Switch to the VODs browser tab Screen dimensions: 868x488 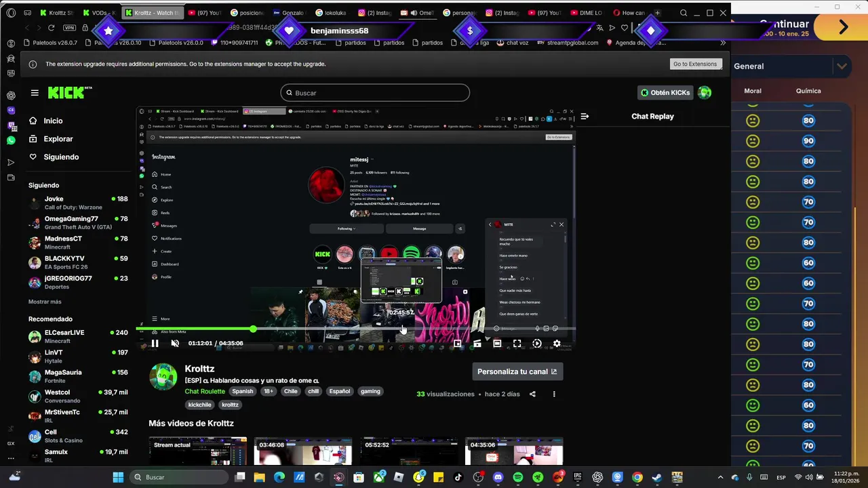click(x=99, y=13)
